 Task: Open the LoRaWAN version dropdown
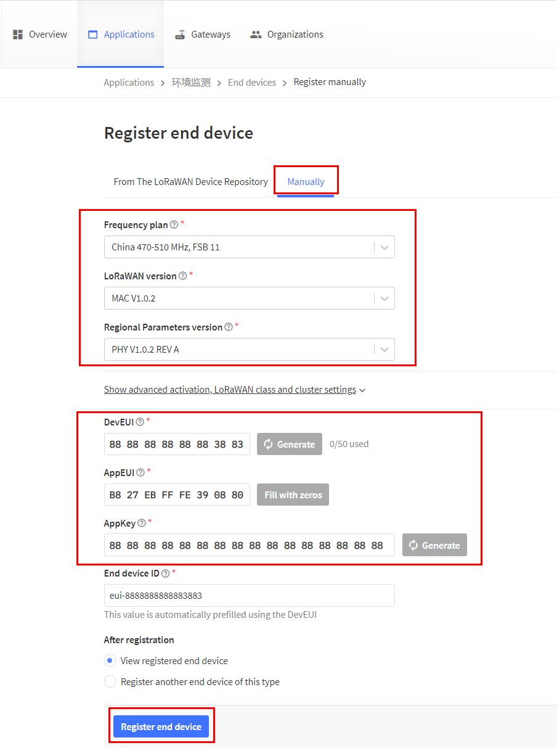(249, 298)
